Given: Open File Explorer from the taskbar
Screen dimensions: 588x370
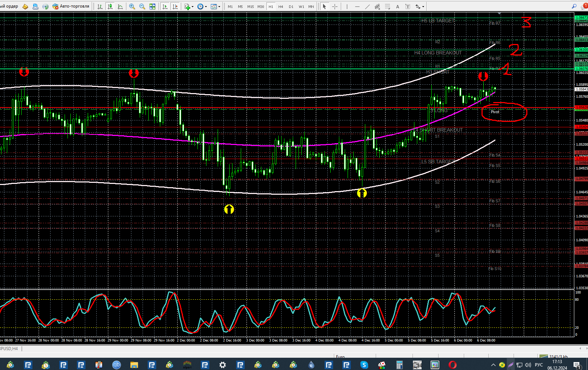Looking at the screenshot, I should point(134,365).
